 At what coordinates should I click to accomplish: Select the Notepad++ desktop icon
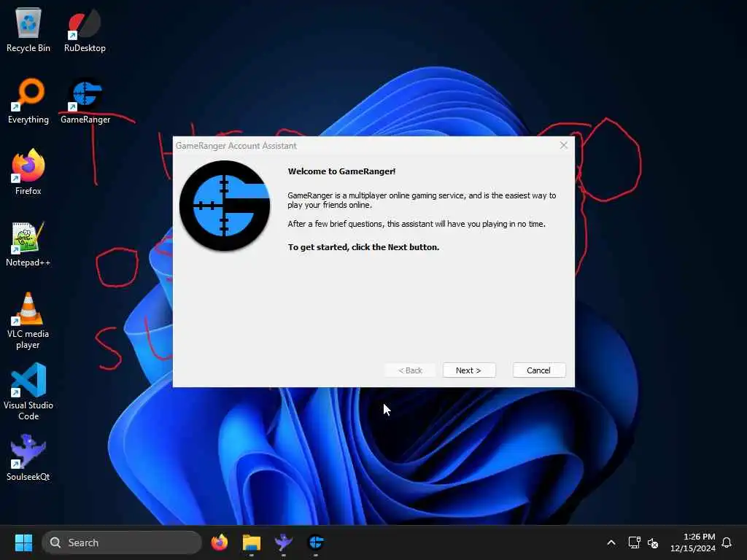click(x=28, y=244)
